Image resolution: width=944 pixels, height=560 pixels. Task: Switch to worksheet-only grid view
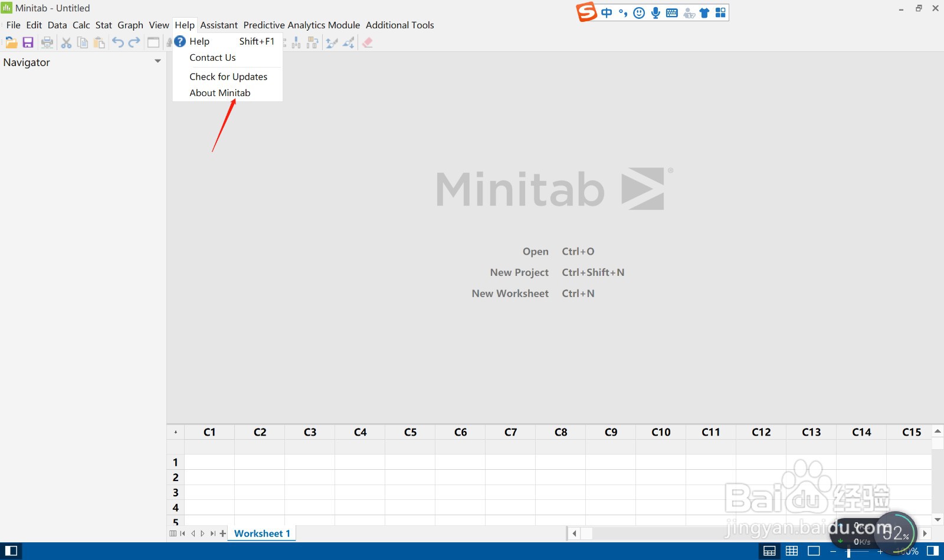tap(792, 551)
